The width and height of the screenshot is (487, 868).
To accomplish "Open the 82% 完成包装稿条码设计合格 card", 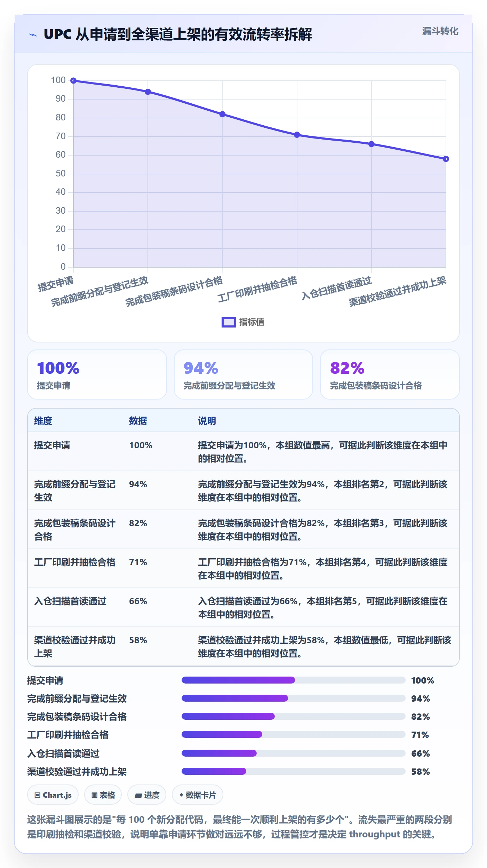I will point(390,374).
